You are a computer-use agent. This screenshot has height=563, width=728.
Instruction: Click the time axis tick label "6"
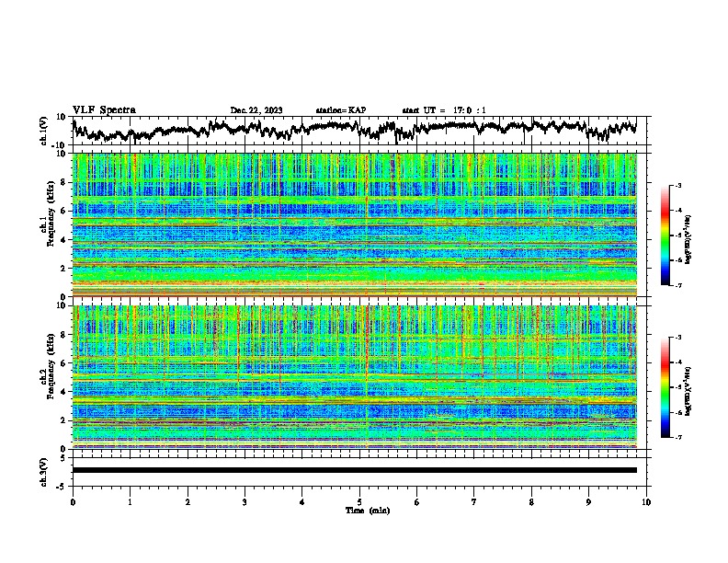coord(417,502)
